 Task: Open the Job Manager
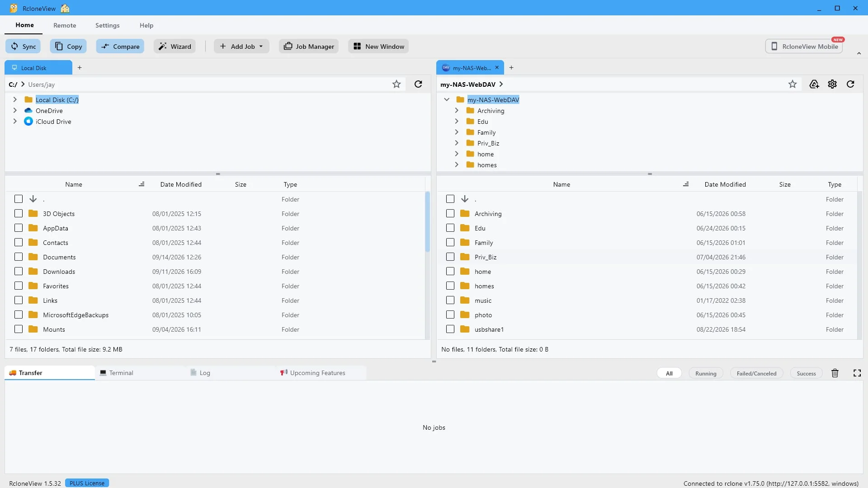309,46
